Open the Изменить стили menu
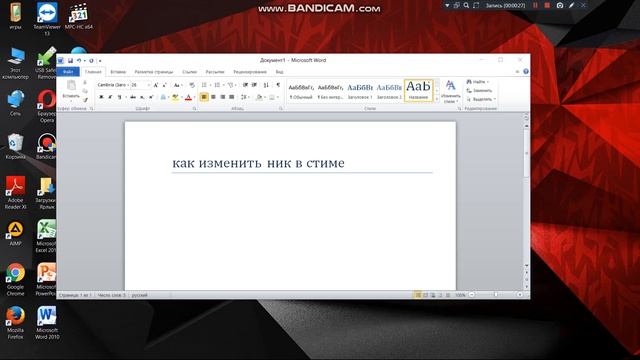 point(450,91)
